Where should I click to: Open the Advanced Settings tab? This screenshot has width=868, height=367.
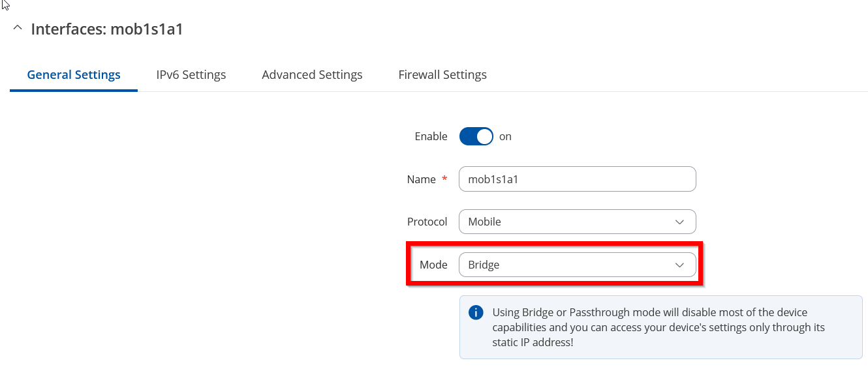312,74
